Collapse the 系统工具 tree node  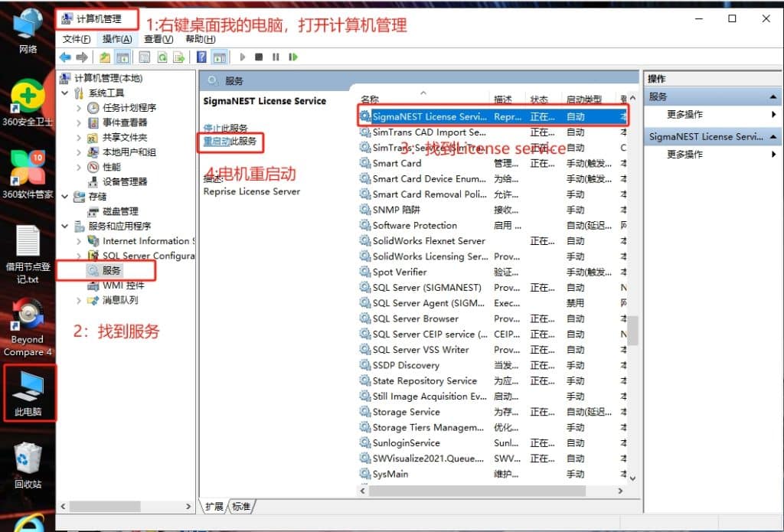pos(64,93)
